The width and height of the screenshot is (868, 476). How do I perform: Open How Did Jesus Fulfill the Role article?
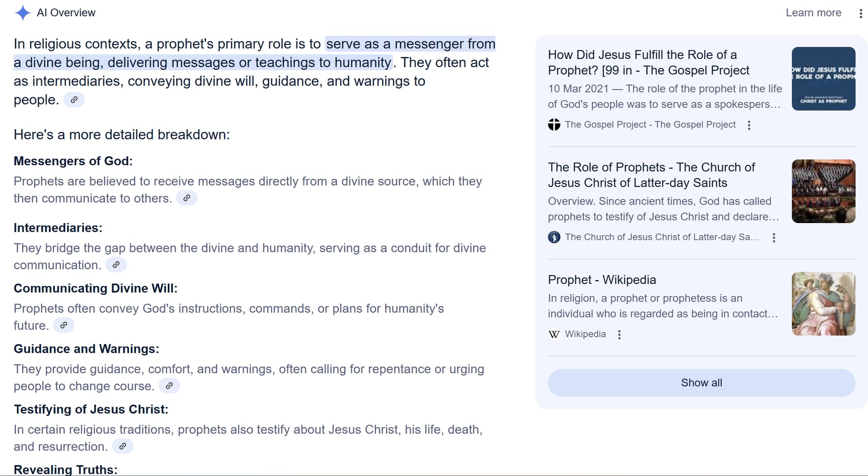click(648, 62)
